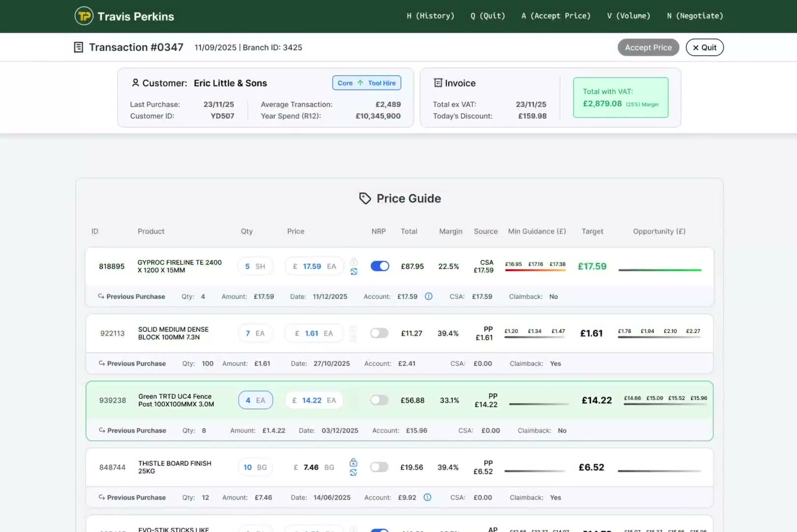Turn off the NRP toggle for GYPROC FIRELINE

click(x=380, y=266)
